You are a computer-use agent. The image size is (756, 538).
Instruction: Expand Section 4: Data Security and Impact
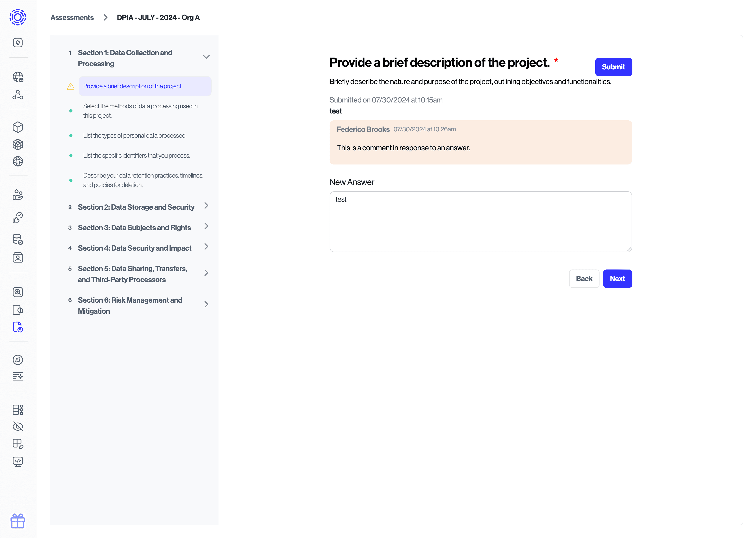pyautogui.click(x=206, y=246)
